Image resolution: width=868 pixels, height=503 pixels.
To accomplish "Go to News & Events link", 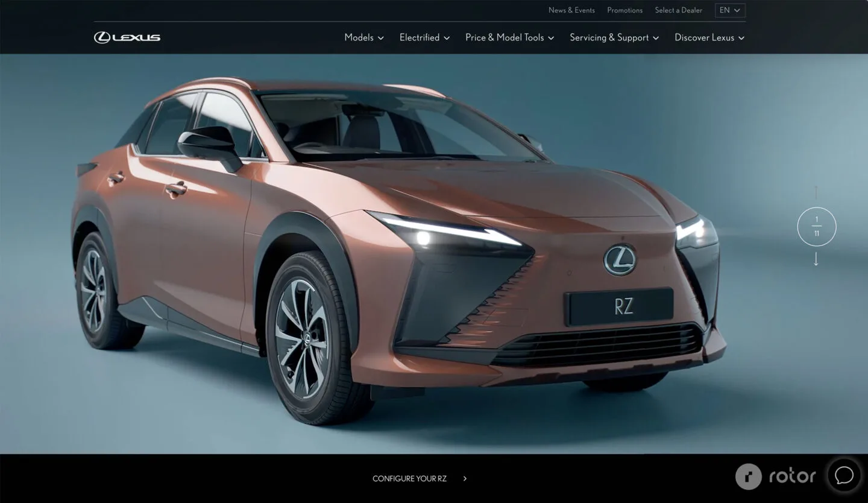I will (x=571, y=10).
